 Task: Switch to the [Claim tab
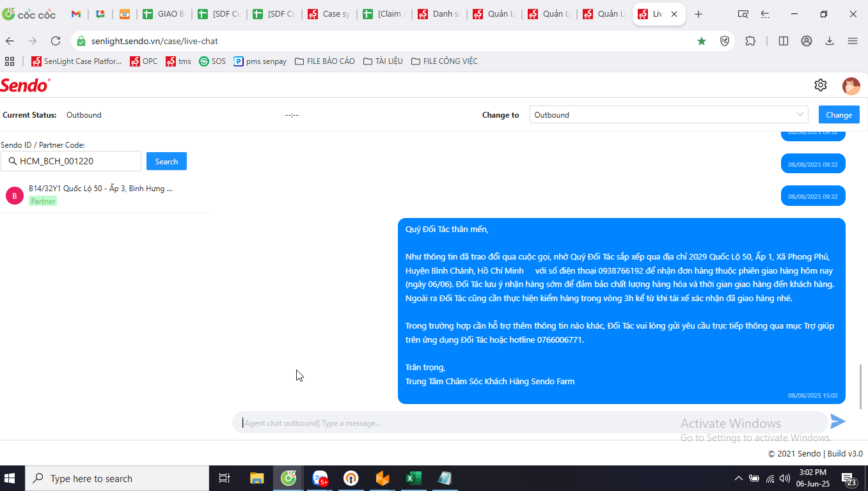coord(384,14)
